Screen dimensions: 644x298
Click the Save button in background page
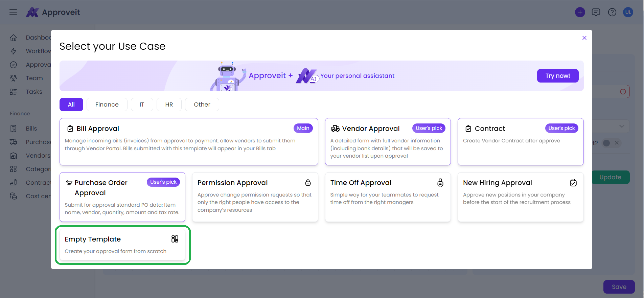[x=619, y=287]
